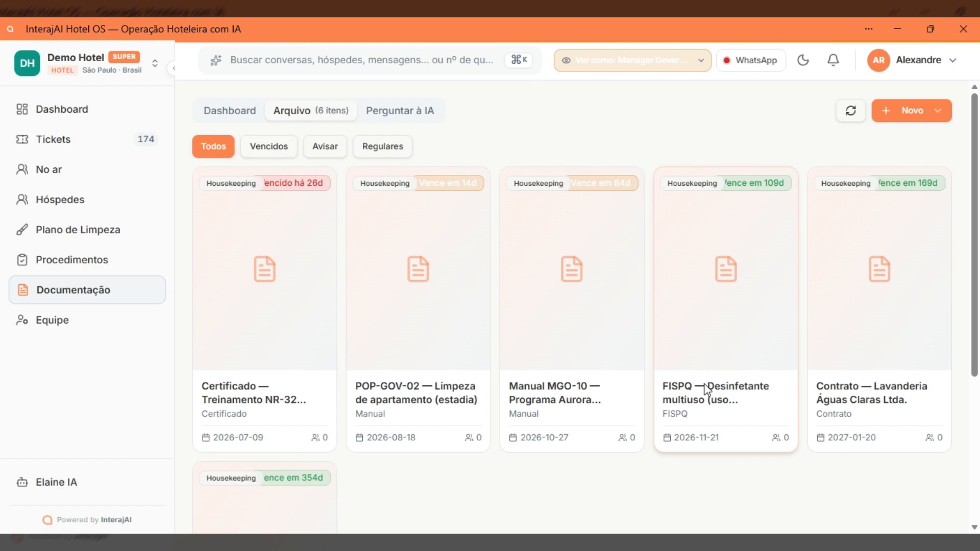This screenshot has height=551, width=980.
Task: Click the Novo button
Action: tap(911, 111)
